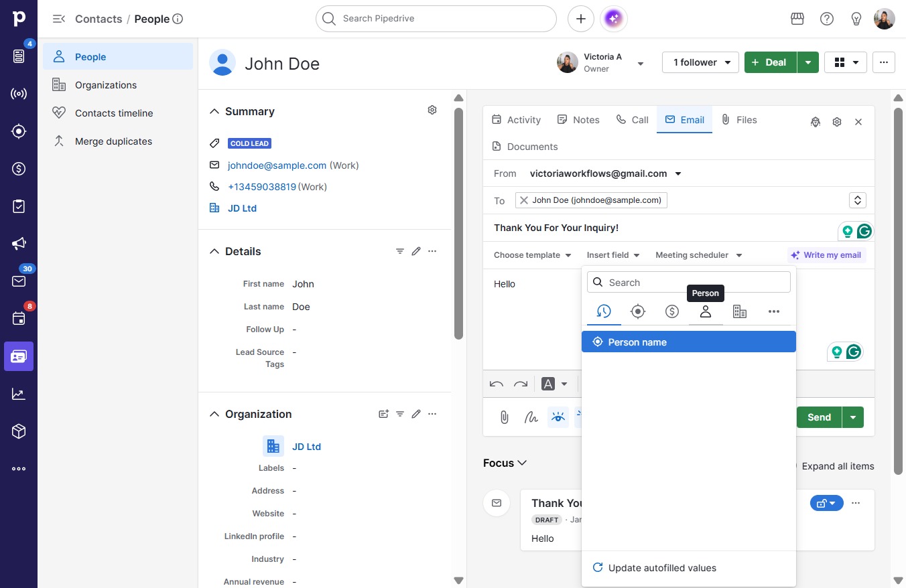Open the owner Victoria A dropdown
The height and width of the screenshot is (588, 906).
(x=641, y=64)
